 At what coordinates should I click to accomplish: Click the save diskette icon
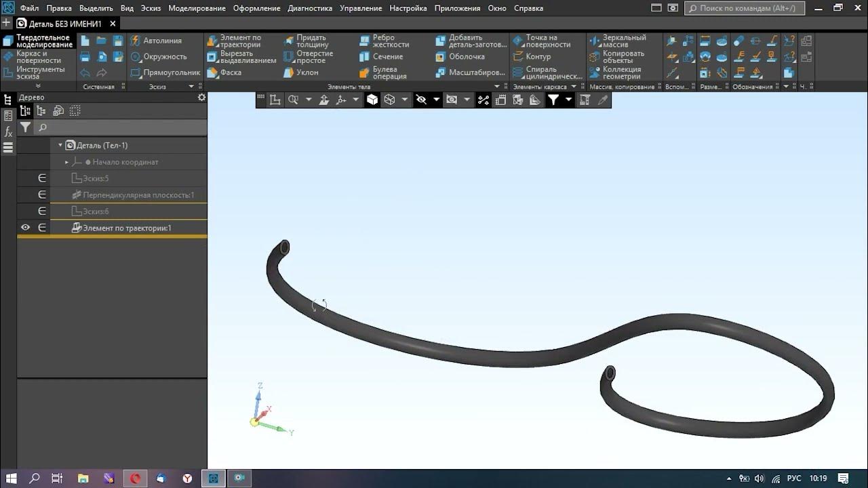pos(118,41)
